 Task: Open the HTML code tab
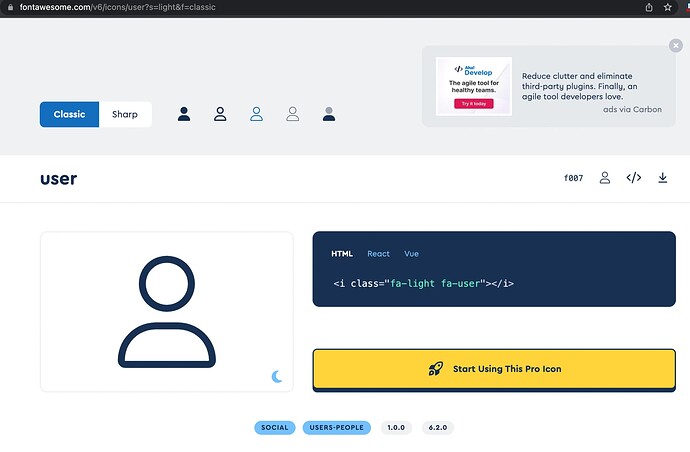click(342, 254)
